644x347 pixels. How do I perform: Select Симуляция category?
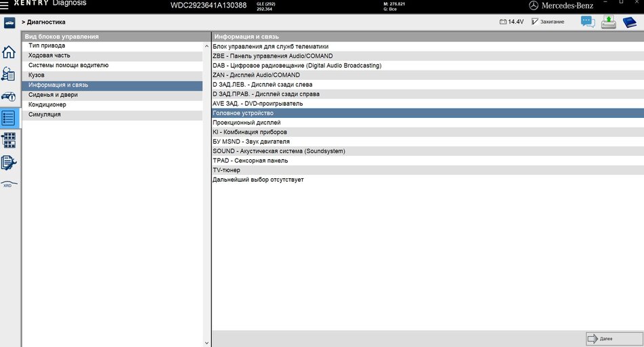112,115
